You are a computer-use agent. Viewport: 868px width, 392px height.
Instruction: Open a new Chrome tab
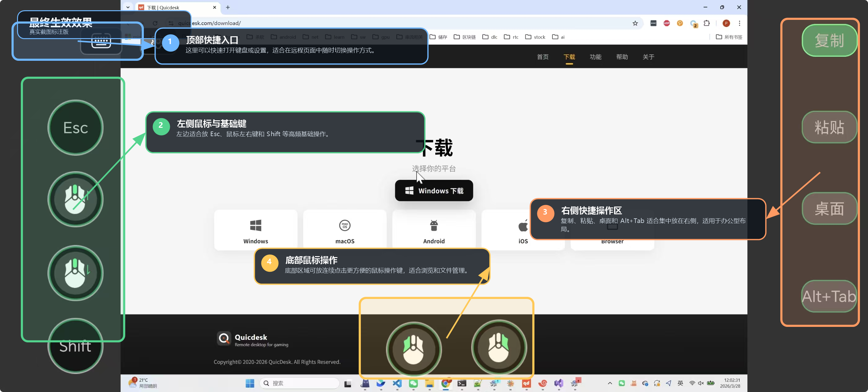point(228,7)
